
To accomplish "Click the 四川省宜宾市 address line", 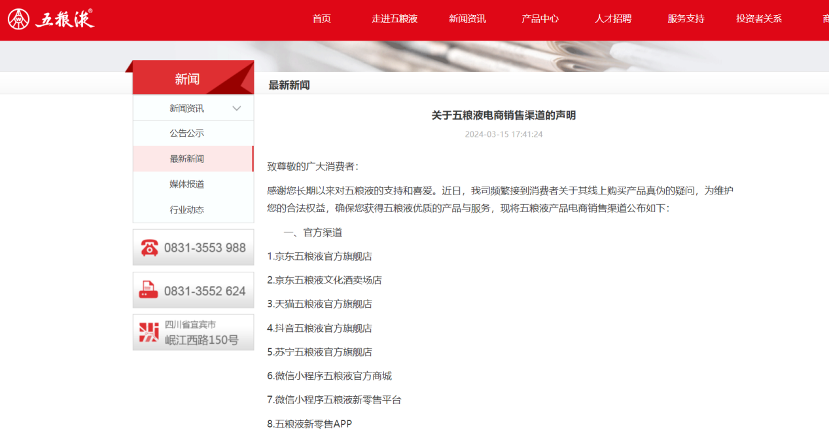I will 190,325.
